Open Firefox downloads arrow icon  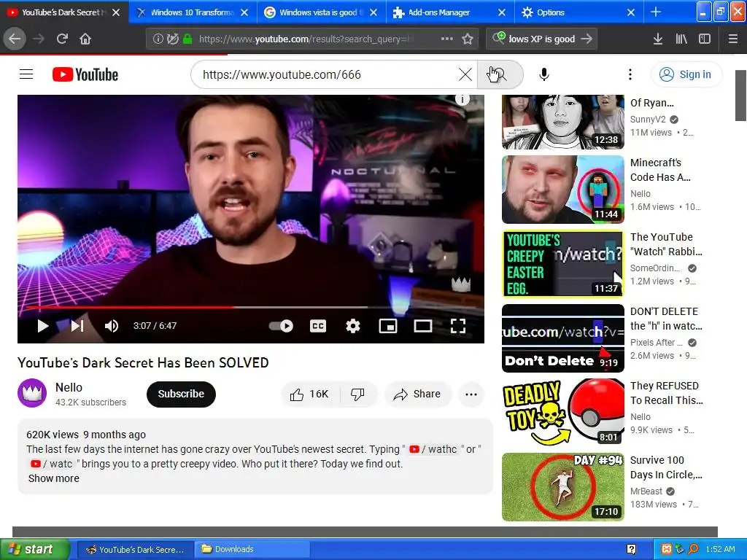[x=658, y=39]
